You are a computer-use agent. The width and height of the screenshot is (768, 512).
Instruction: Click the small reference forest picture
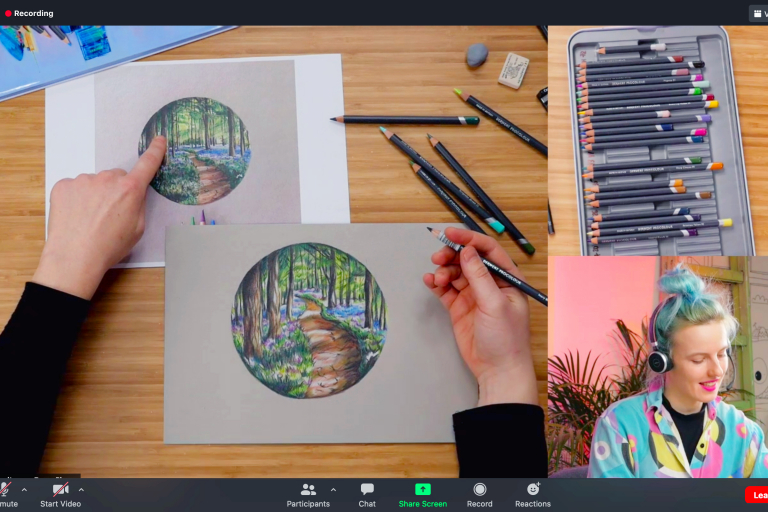(x=196, y=150)
